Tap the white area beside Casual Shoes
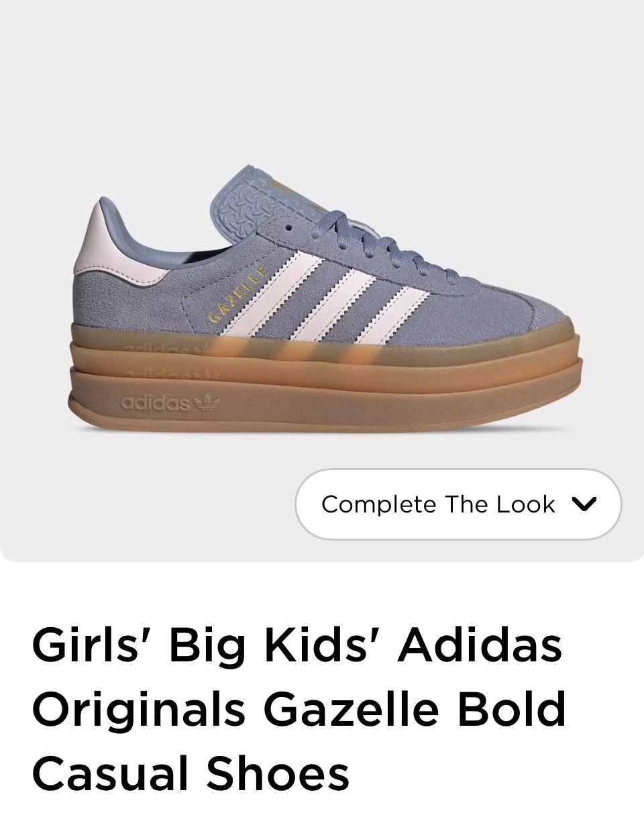This screenshot has width=644, height=817. point(496,771)
